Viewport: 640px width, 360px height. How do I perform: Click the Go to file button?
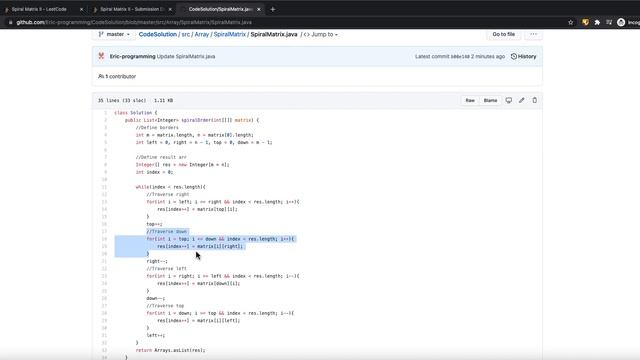point(504,34)
